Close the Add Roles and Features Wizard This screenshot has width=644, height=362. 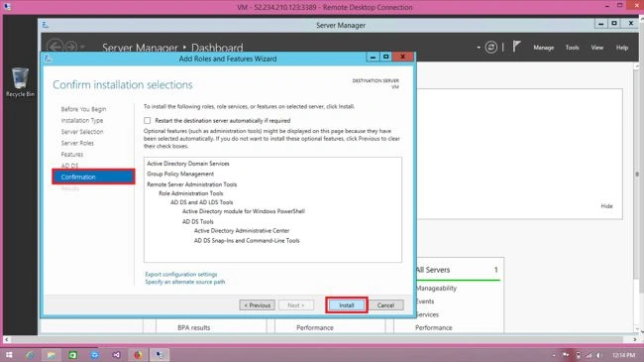click(x=403, y=57)
